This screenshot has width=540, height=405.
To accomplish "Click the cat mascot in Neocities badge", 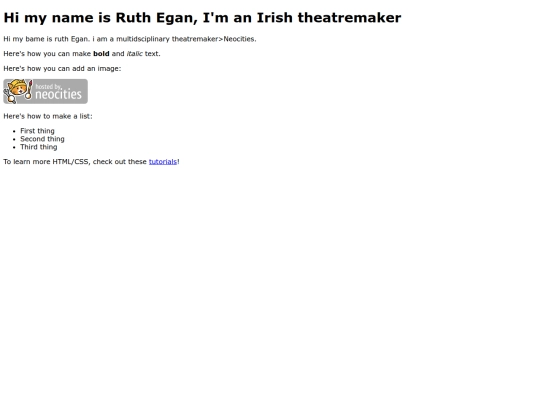I will pyautogui.click(x=18, y=91).
